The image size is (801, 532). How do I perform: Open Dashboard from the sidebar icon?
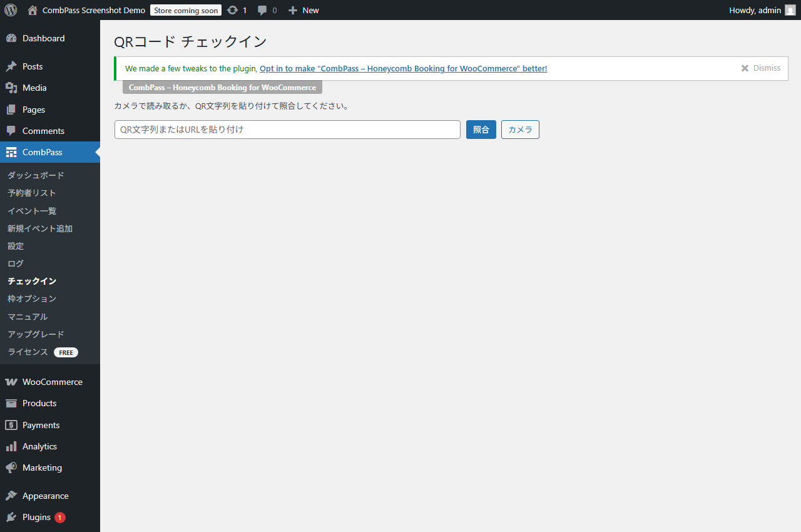coord(13,38)
